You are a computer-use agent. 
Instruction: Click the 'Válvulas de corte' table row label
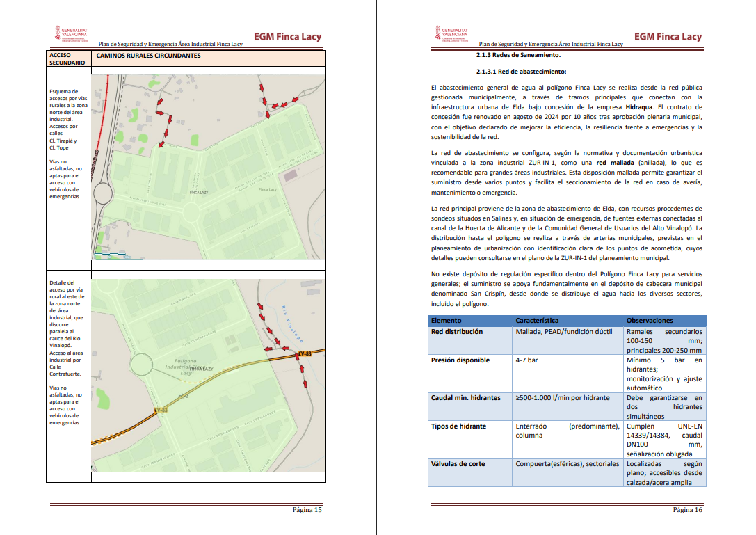click(x=458, y=463)
